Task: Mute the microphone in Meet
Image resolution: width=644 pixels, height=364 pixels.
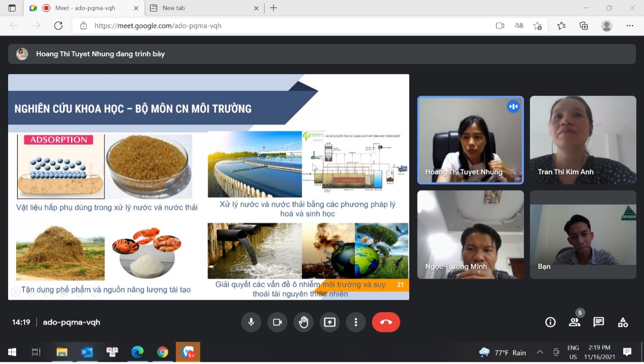Action: [x=251, y=322]
